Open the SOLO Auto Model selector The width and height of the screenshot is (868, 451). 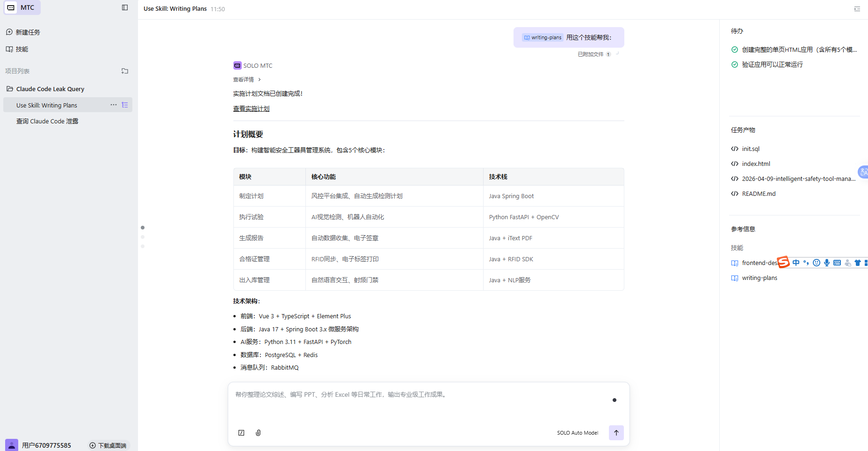pyautogui.click(x=577, y=433)
